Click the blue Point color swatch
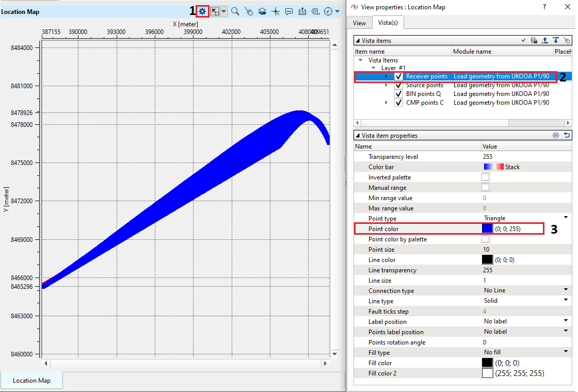Viewport: 578px width, 392px height. click(x=487, y=228)
